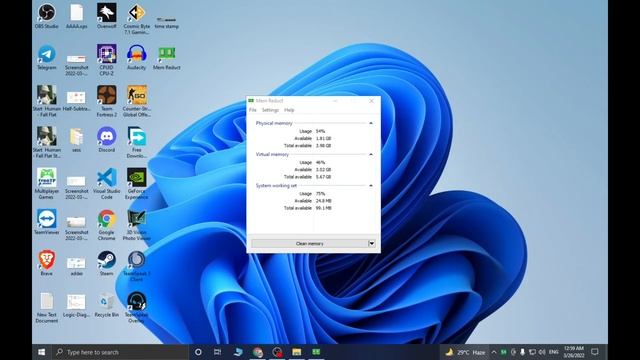Open the Cosmic Byte 7.1 Gaming shortcut
Viewport: 640px width, 360px height.
pos(137,18)
